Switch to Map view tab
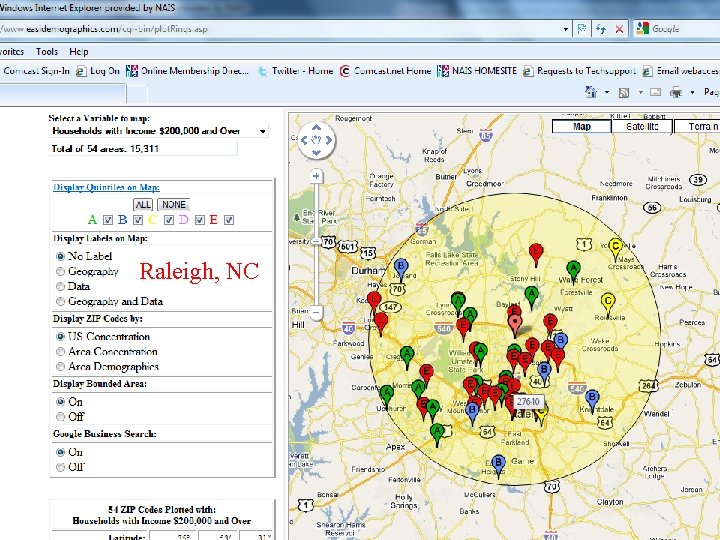720x540 pixels. [581, 126]
